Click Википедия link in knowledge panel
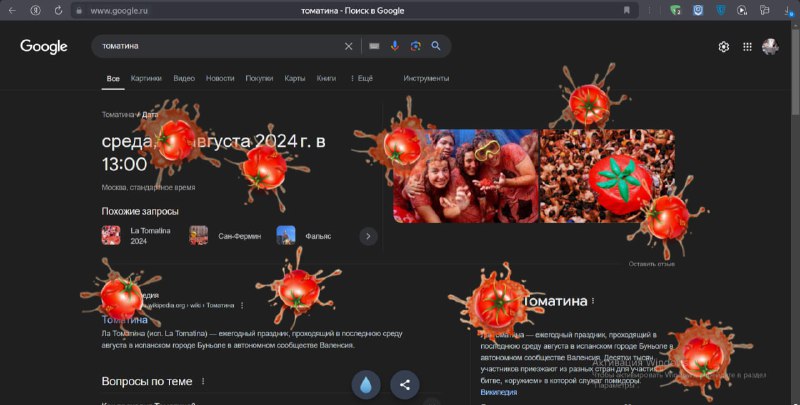Viewport: 800px width, 405px height. 498,392
